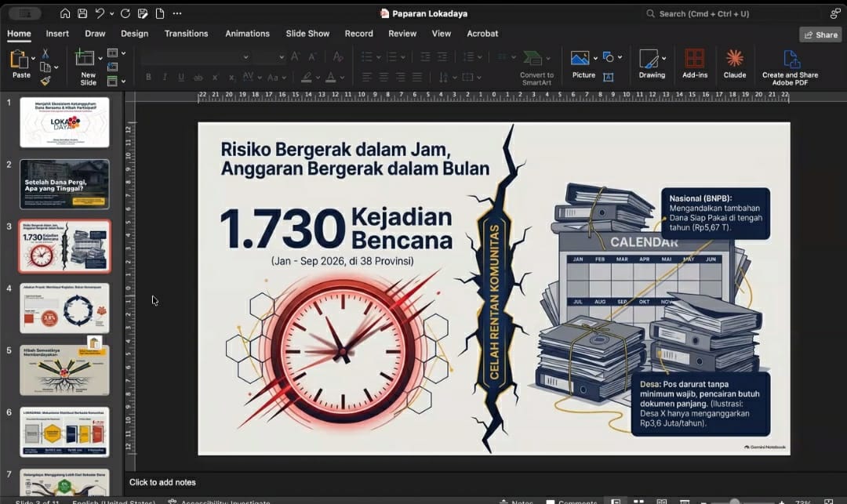Go to the Slide Show tab
Image resolution: width=847 pixels, height=504 pixels.
pos(307,34)
